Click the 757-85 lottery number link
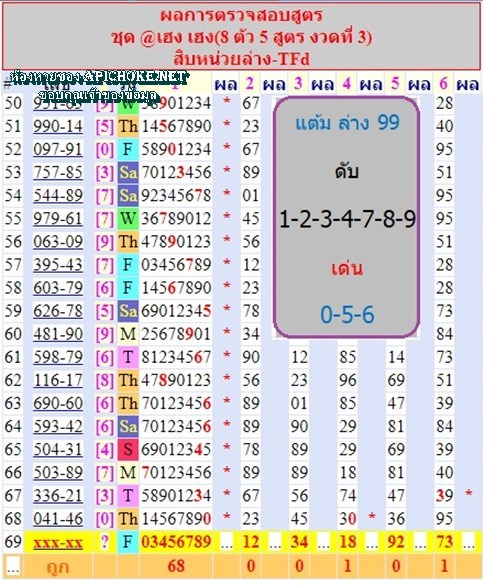Screen dimensions: 484x585 (x=58, y=173)
